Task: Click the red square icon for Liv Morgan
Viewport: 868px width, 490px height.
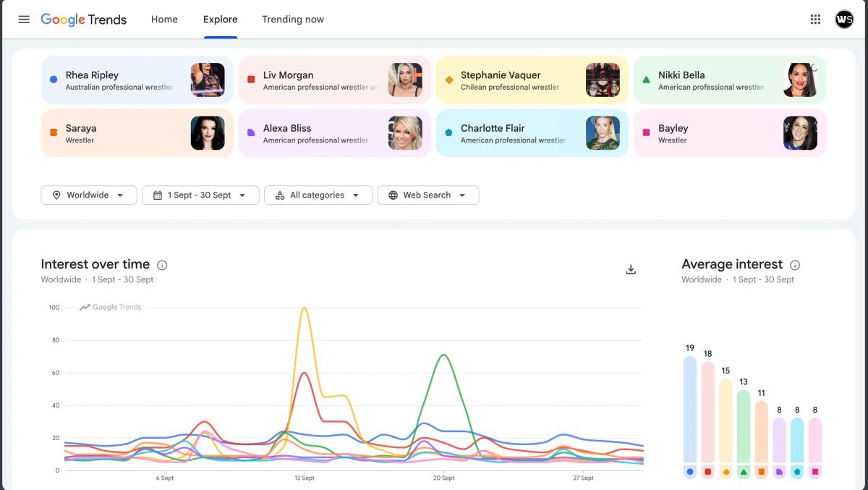Action: (x=251, y=80)
